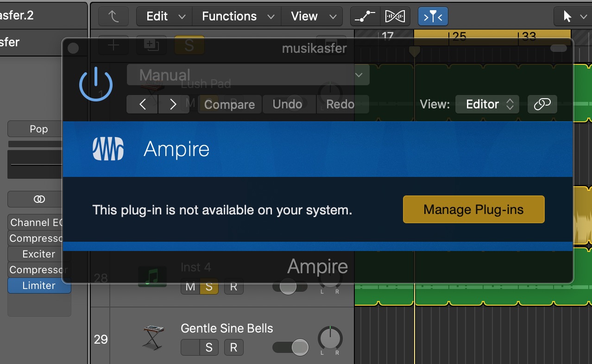
Task: Open the Functions menu
Action: click(x=236, y=17)
